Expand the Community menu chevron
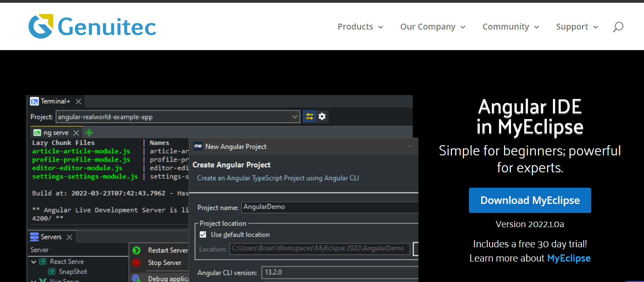 537,27
